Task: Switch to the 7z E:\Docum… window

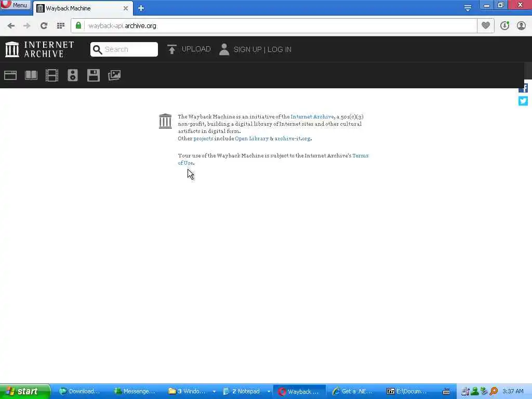Action: pyautogui.click(x=407, y=392)
